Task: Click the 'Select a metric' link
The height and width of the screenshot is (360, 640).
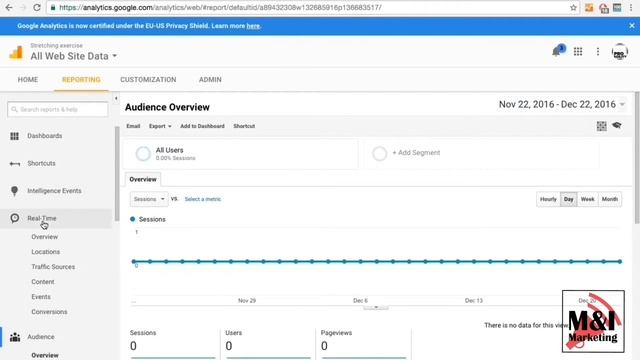Action: coord(203,199)
